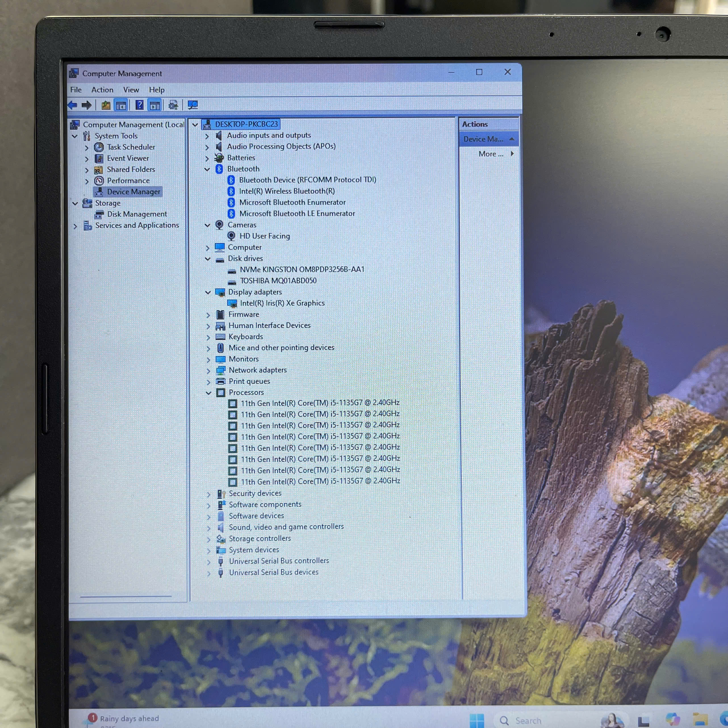The image size is (728, 728).
Task: Open the View menu
Action: [x=131, y=90]
